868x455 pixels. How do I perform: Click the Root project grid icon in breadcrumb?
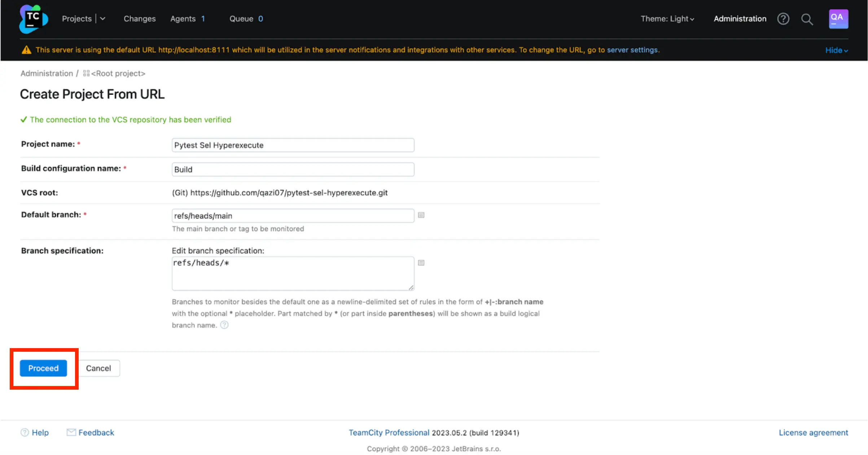[86, 73]
